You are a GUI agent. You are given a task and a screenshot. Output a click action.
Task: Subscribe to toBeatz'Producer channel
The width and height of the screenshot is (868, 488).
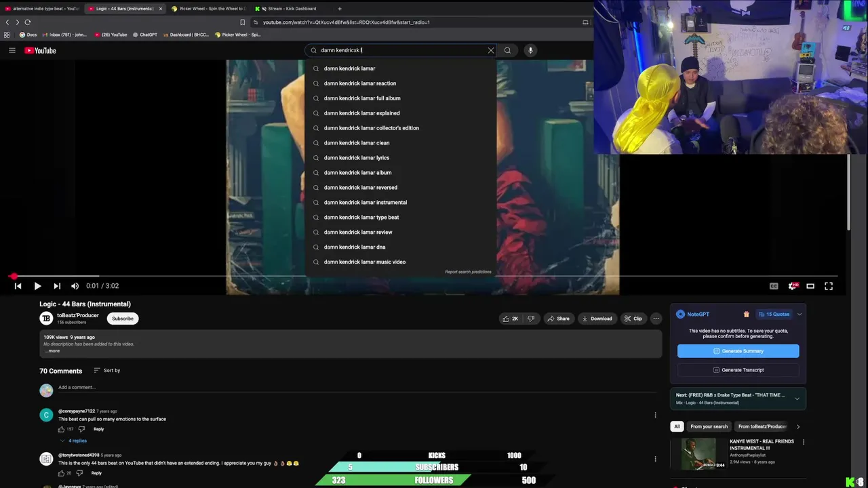(123, 319)
